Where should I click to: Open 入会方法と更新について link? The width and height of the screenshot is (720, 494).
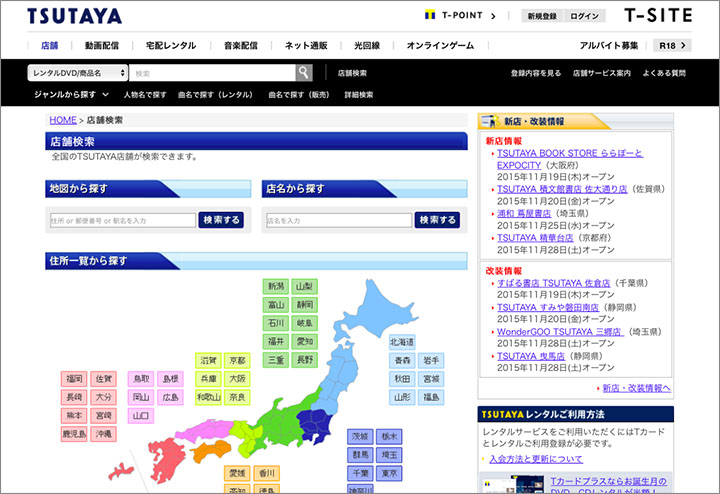click(x=536, y=459)
